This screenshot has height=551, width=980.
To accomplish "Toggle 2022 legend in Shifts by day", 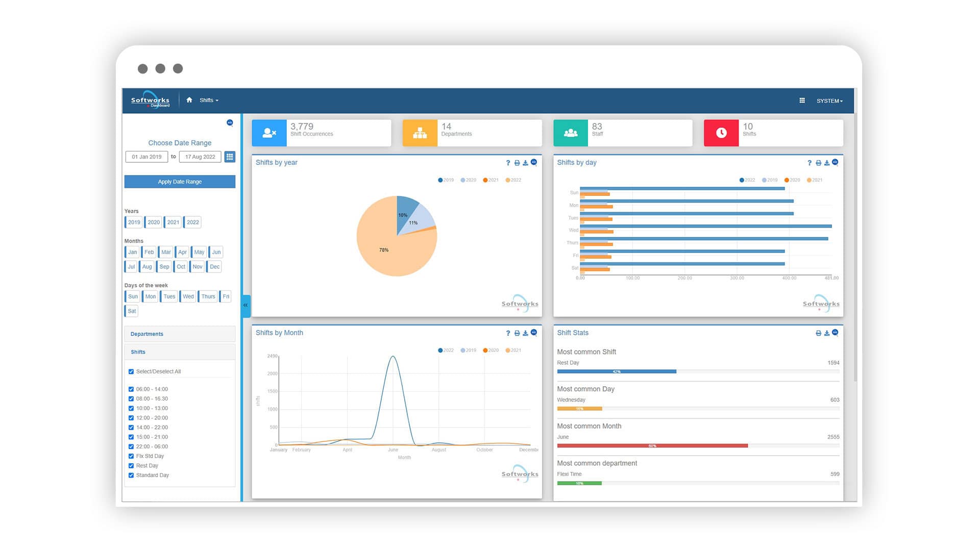I will pos(747,180).
